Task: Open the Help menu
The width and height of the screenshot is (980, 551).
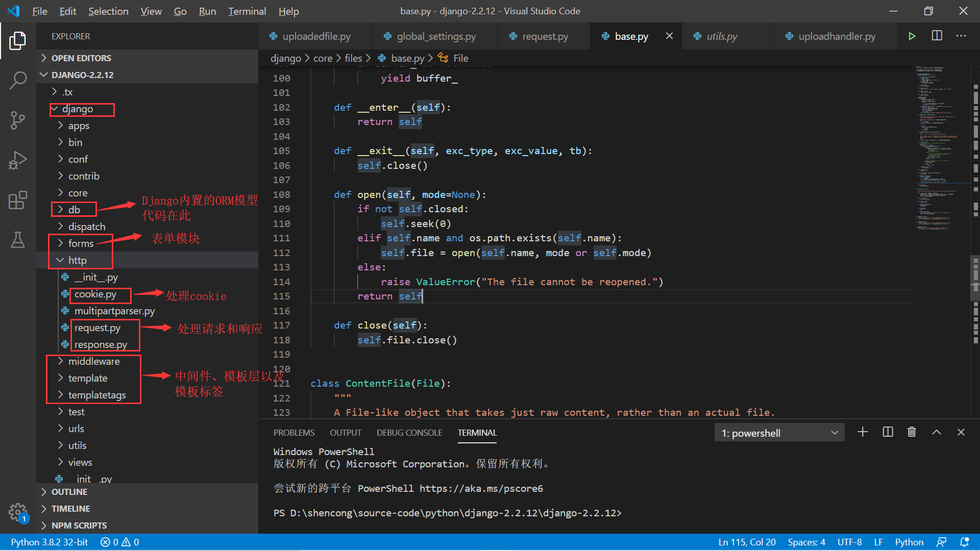Action: [288, 11]
